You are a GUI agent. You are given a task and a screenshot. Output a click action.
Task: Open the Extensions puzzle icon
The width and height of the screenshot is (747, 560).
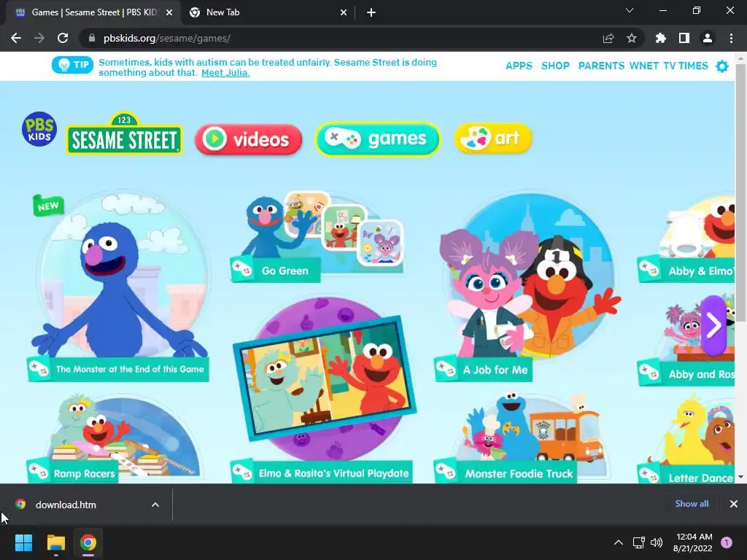pyautogui.click(x=661, y=38)
